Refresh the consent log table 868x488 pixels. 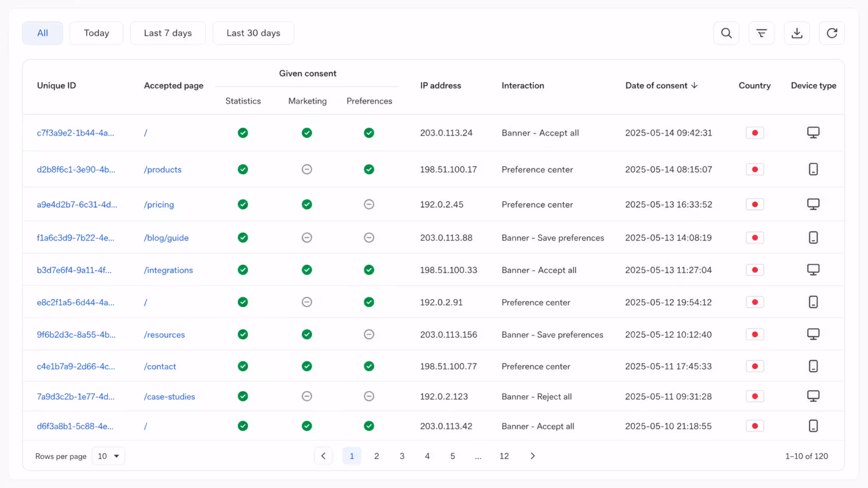[x=832, y=33]
